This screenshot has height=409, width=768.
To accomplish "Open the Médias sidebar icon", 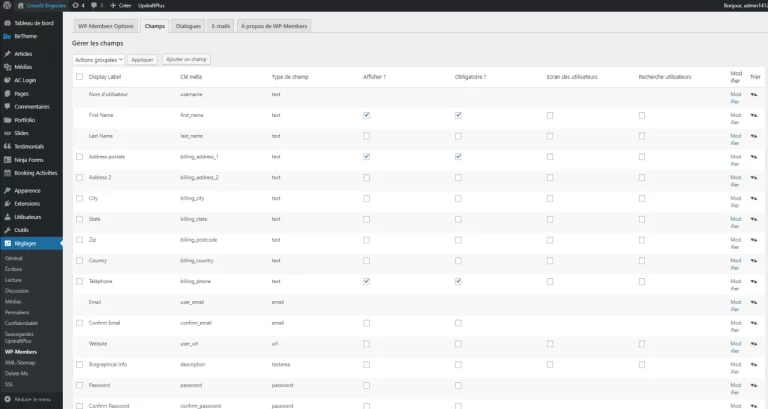I will tap(7, 67).
